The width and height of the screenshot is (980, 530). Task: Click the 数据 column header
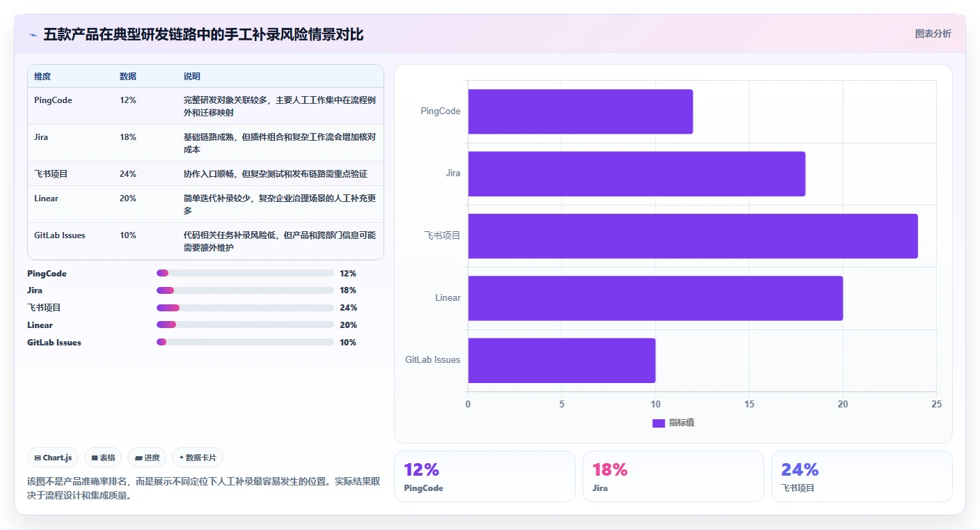(x=128, y=77)
